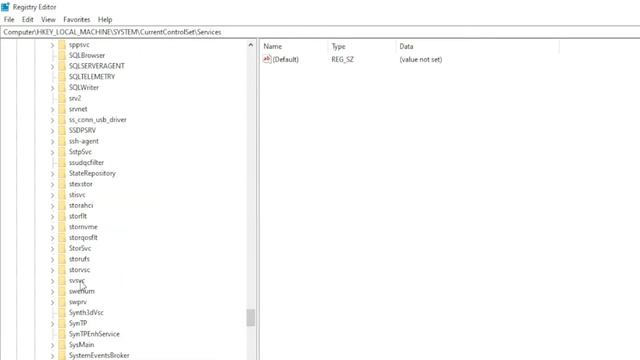
Task: Click the stornvme folder icon
Action: click(x=62, y=227)
